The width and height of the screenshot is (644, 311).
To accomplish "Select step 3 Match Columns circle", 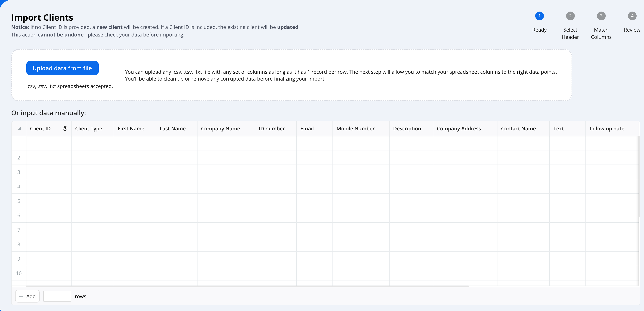I will (x=601, y=16).
